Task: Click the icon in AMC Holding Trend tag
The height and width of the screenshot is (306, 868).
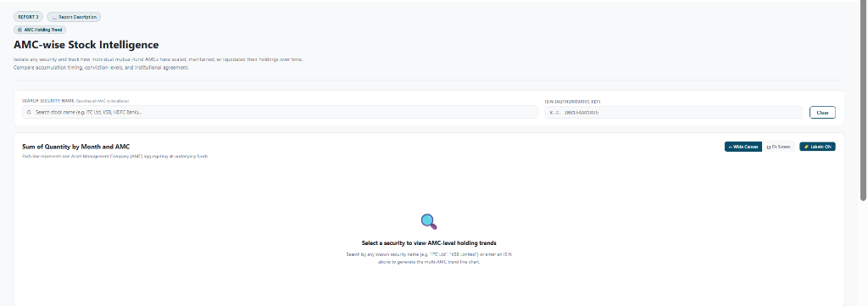Action: point(20,30)
